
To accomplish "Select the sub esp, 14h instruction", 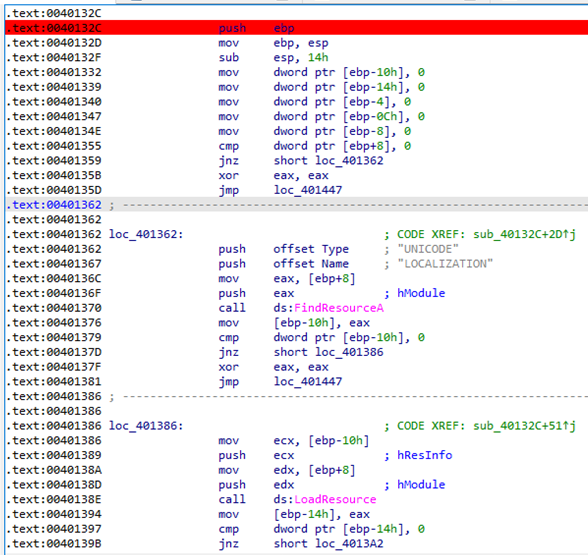I will tap(273, 57).
